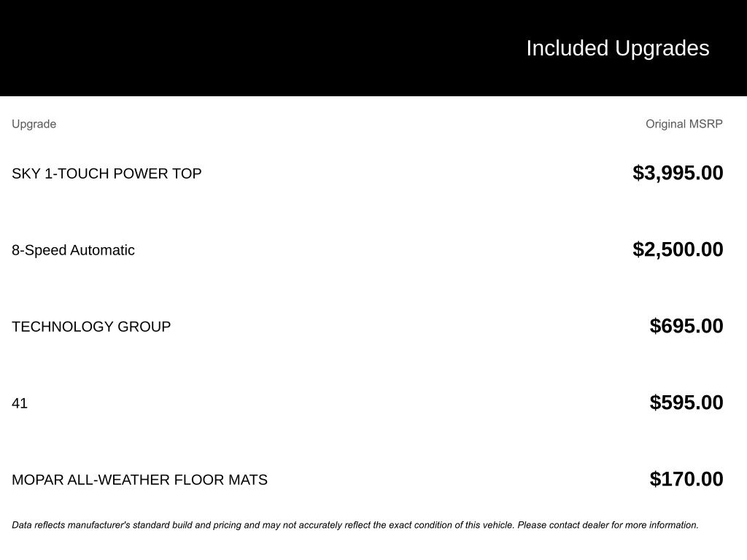Click the upgrade labeled 41
747x560 pixels.
click(x=20, y=403)
